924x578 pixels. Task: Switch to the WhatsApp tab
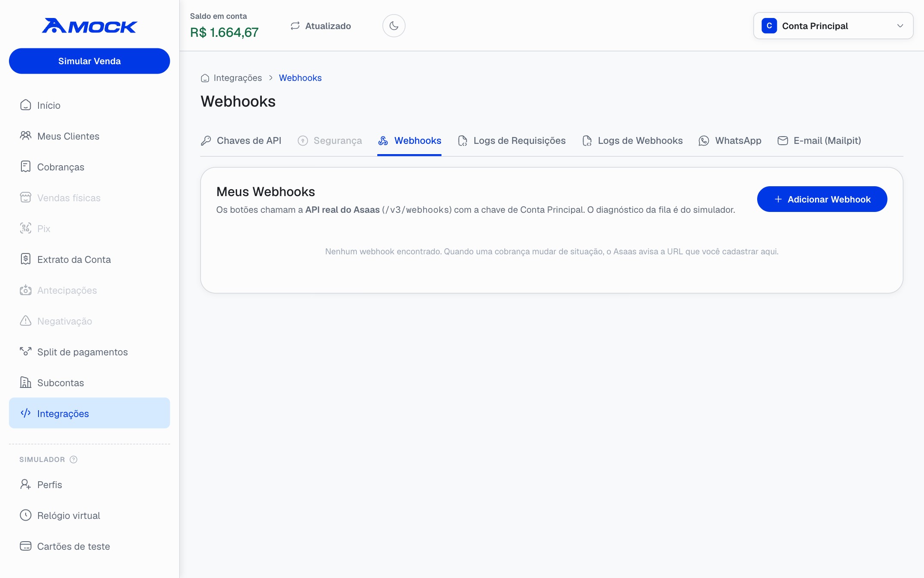(x=730, y=140)
